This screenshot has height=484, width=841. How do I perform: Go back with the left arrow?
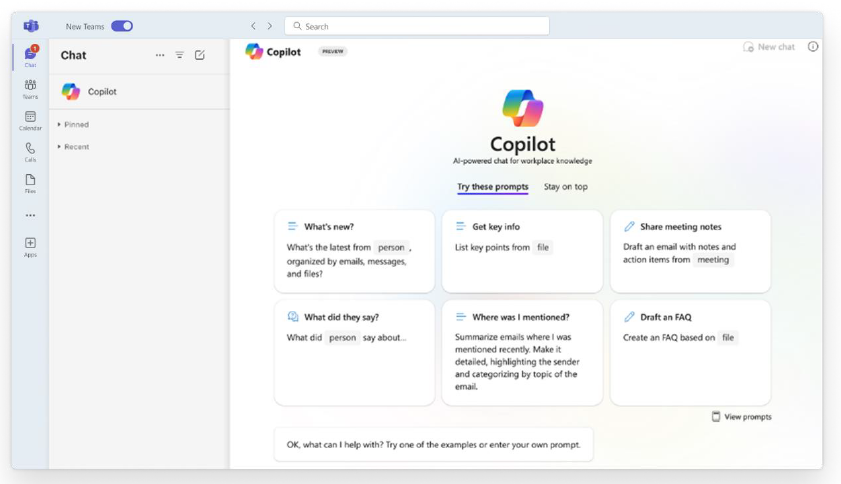pos(253,26)
